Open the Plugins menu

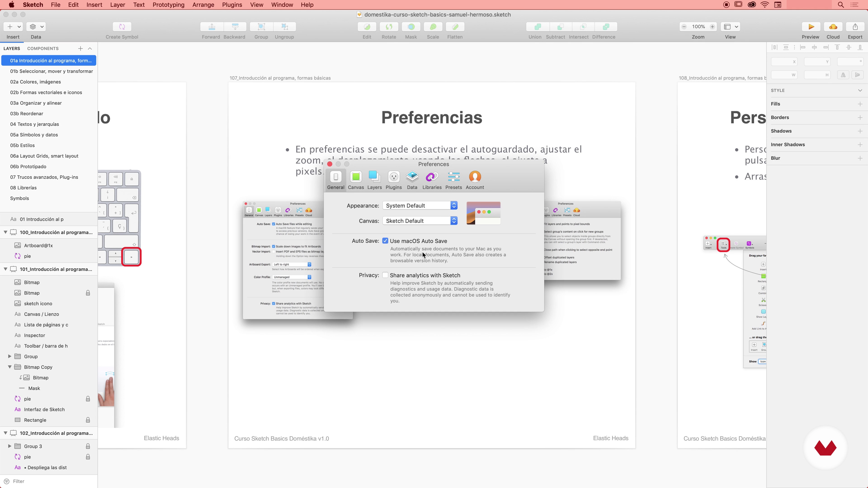pos(232,5)
